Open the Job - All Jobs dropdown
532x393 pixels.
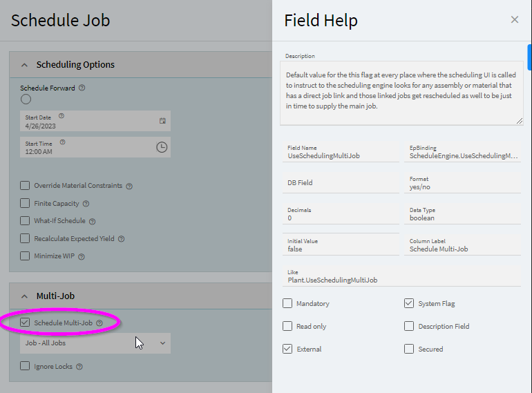pos(95,343)
